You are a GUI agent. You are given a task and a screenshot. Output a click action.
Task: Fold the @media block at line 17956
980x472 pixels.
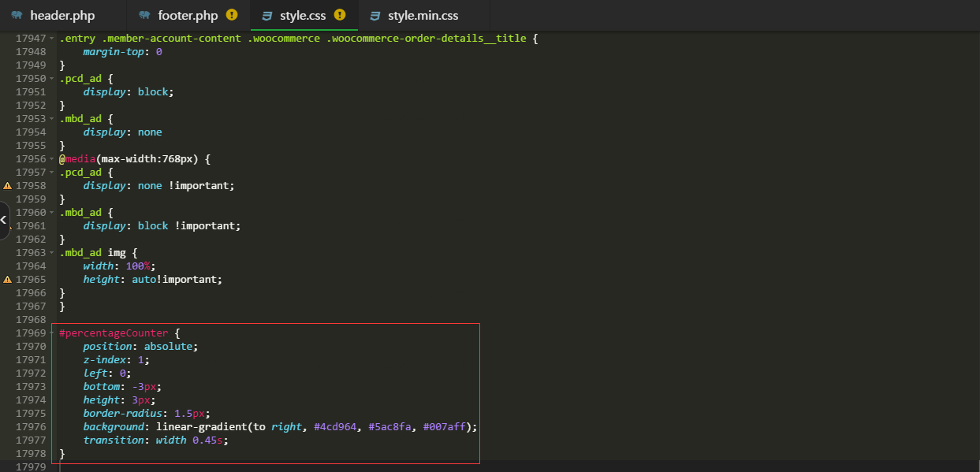tap(52, 159)
